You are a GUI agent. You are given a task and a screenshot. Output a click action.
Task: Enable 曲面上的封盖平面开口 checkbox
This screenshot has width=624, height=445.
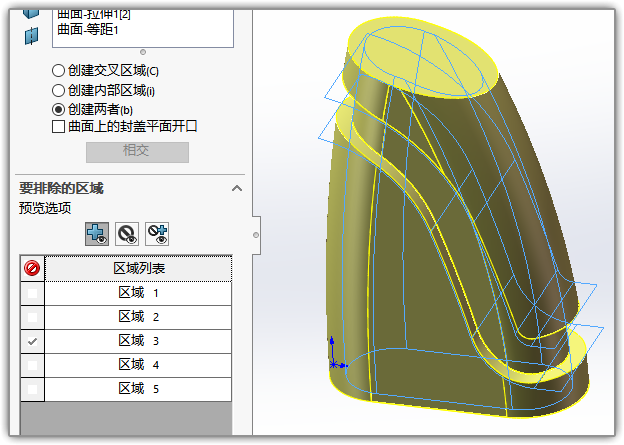(x=58, y=127)
